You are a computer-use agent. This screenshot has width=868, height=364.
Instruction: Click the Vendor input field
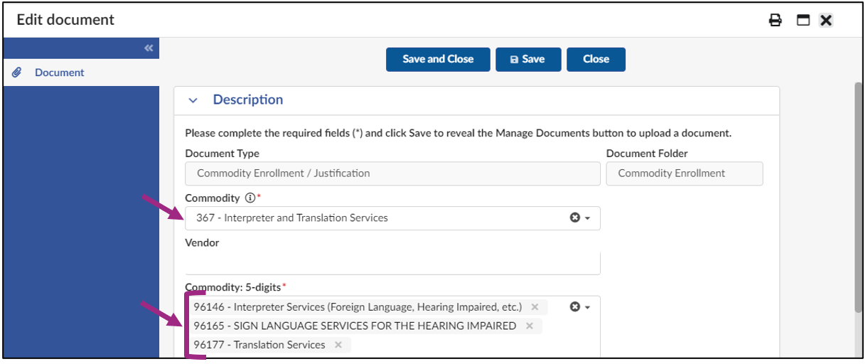[392, 263]
